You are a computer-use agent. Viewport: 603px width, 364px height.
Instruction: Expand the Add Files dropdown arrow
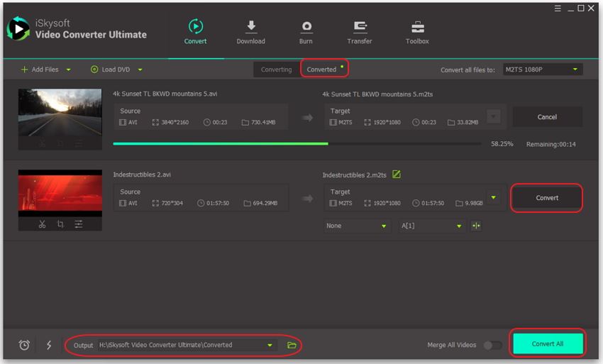tap(68, 70)
